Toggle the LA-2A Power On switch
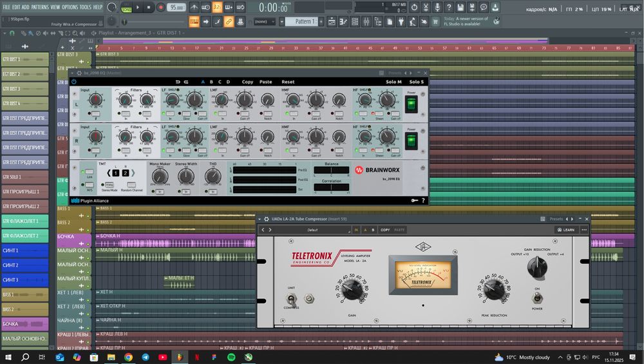644x364 pixels. (x=536, y=298)
